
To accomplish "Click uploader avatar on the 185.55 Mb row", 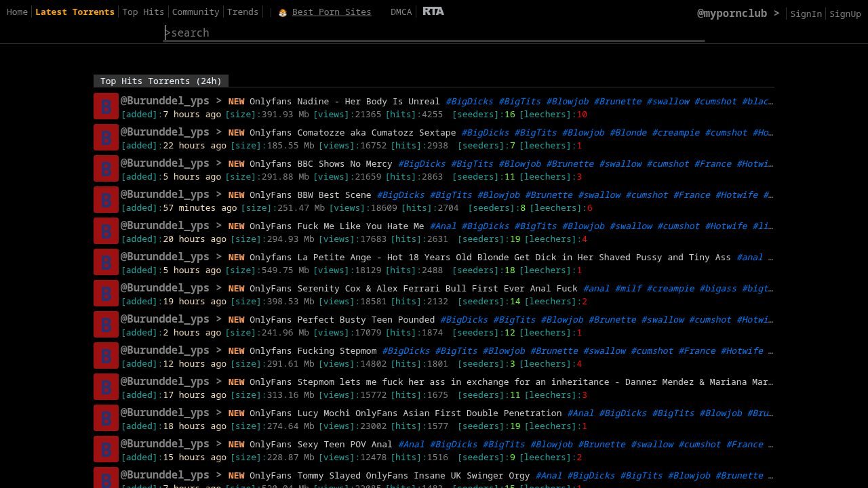I will click(x=106, y=138).
